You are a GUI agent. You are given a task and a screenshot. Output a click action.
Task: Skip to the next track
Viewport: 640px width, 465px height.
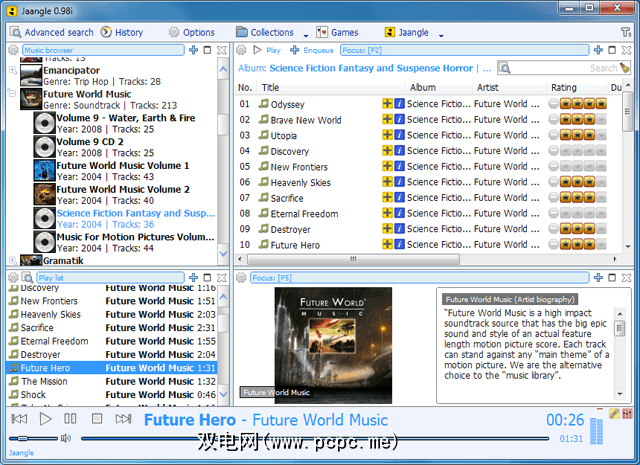click(123, 419)
